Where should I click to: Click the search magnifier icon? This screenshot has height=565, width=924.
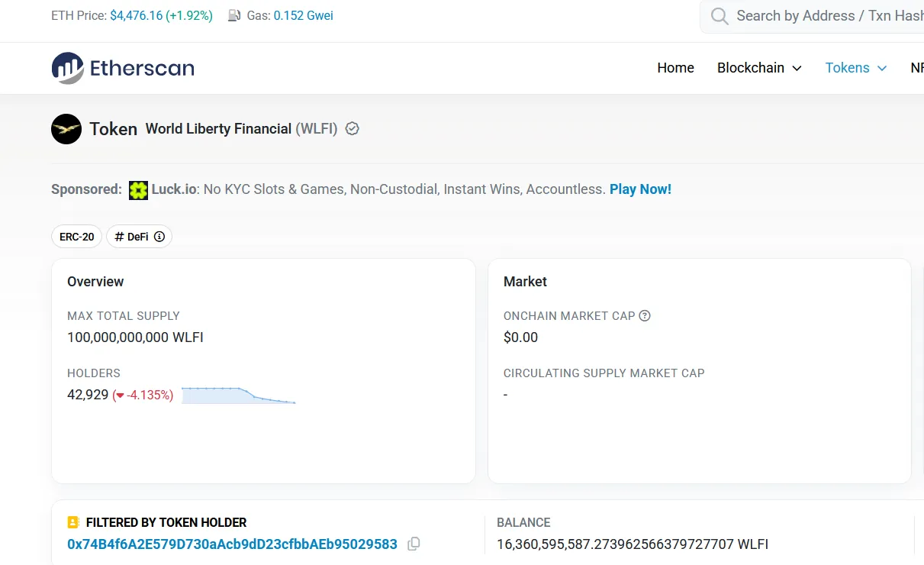coord(719,16)
